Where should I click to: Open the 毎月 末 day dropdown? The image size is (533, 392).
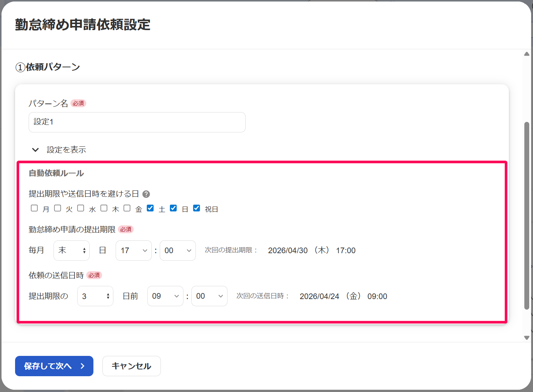(72, 251)
